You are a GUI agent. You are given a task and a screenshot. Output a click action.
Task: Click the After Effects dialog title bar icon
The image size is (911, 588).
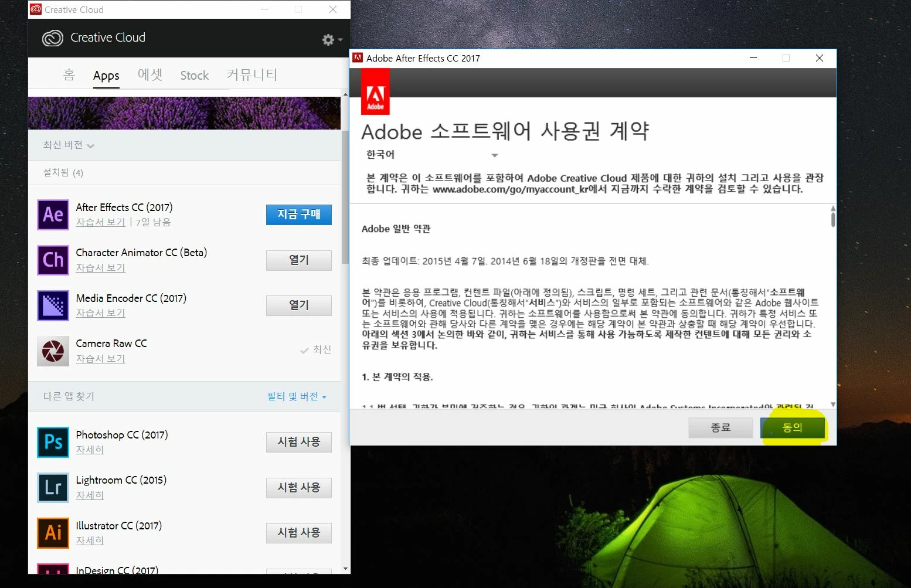click(x=358, y=57)
